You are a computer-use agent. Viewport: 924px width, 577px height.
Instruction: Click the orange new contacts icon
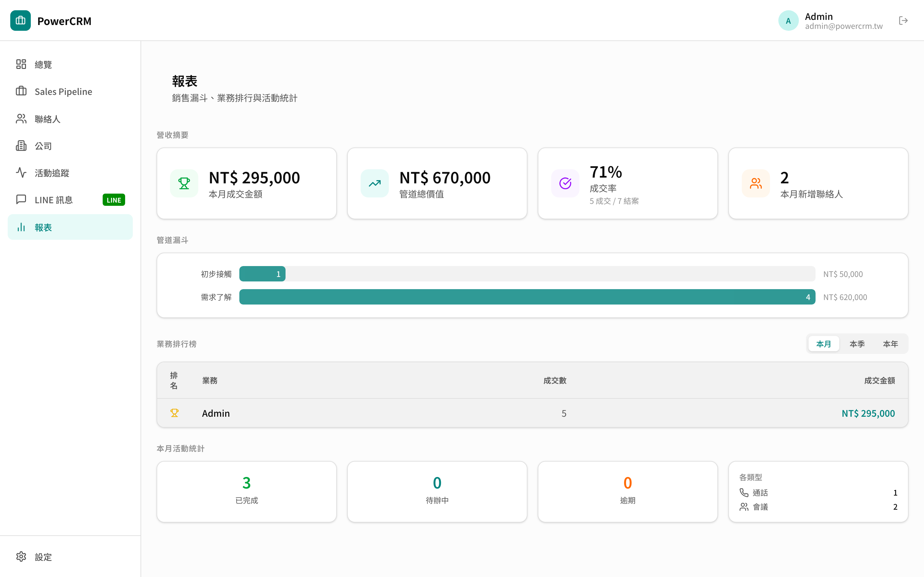tap(756, 183)
